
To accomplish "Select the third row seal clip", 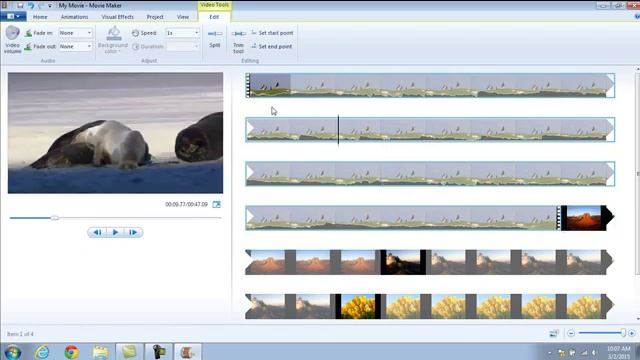I will click(430, 174).
